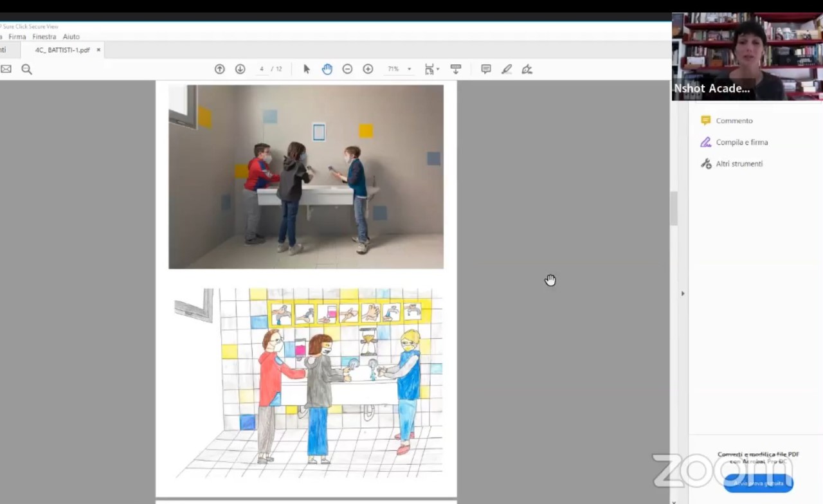The height and width of the screenshot is (504, 823).
Task: Go to the next page with down arrow
Action: (240, 69)
